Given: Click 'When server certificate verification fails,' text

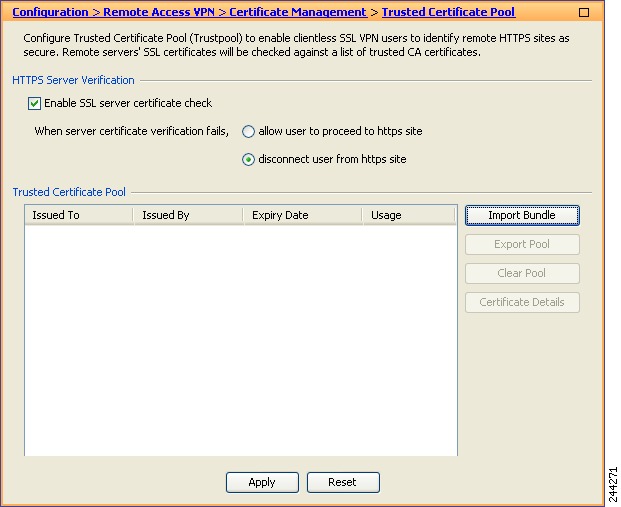Looking at the screenshot, I should (131, 132).
